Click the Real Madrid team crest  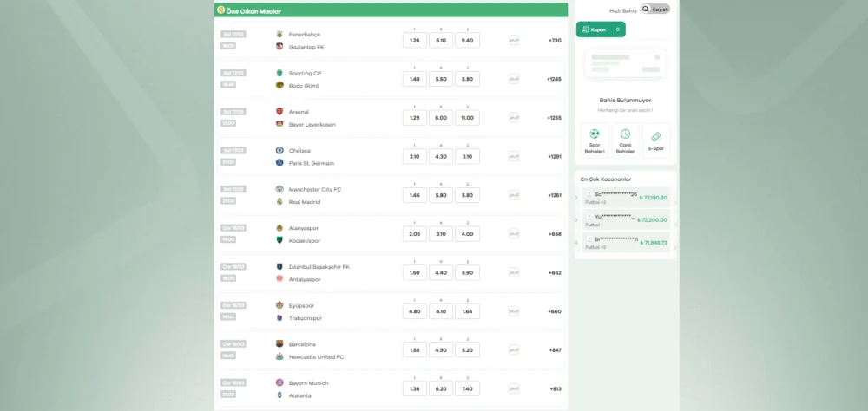279,202
